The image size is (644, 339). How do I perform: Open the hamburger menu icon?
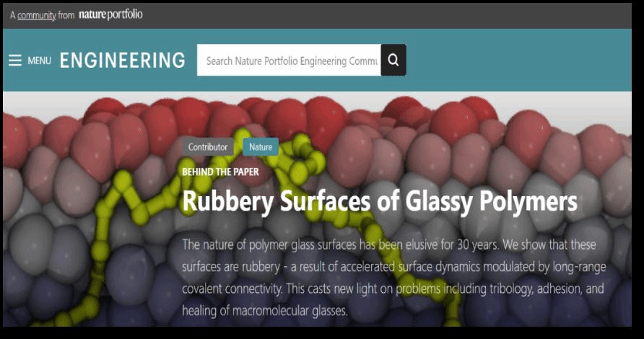click(x=15, y=61)
